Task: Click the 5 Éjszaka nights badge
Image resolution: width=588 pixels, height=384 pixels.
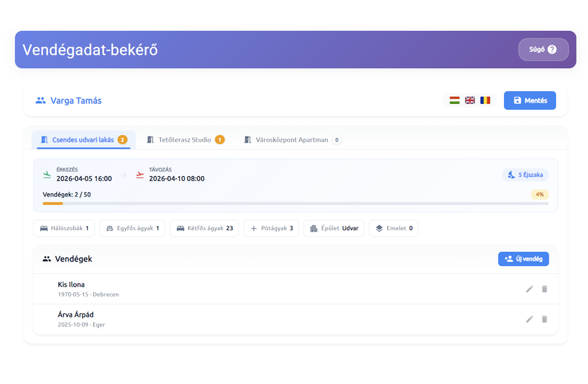Action: 525,175
